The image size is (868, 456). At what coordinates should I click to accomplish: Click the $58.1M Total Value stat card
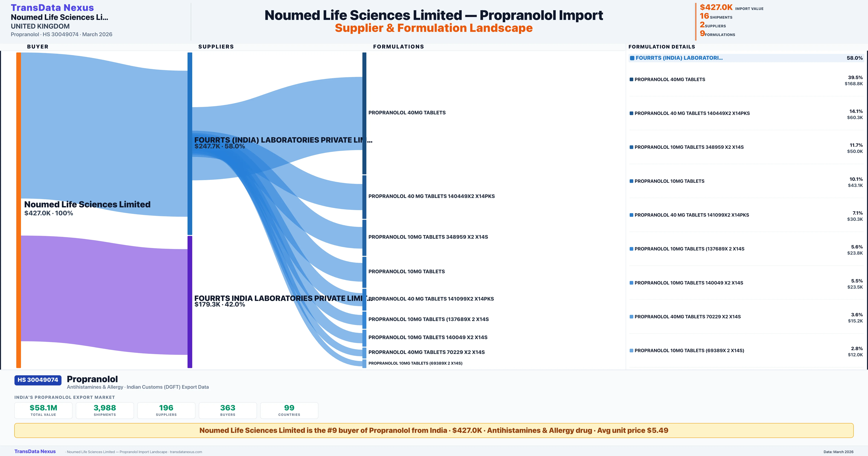(43, 410)
